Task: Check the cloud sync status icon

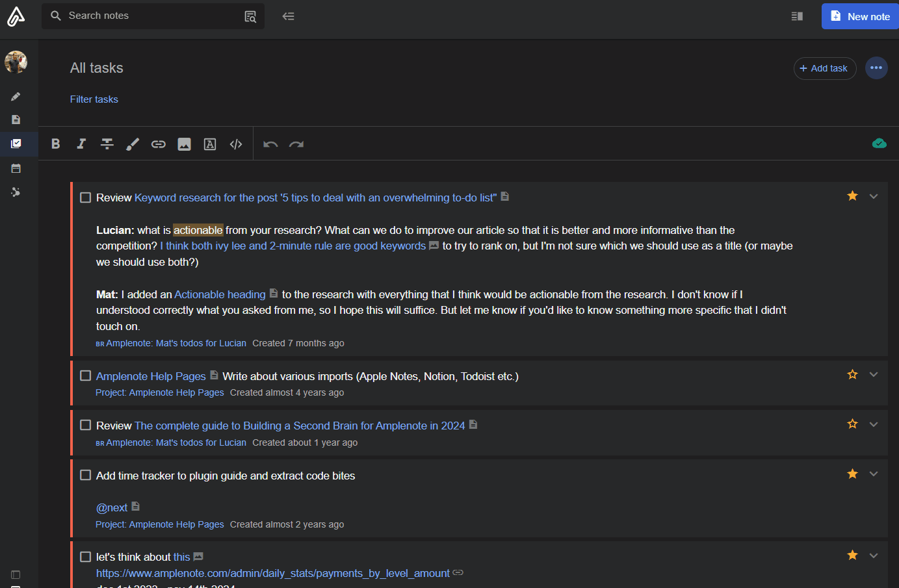Action: [x=879, y=144]
